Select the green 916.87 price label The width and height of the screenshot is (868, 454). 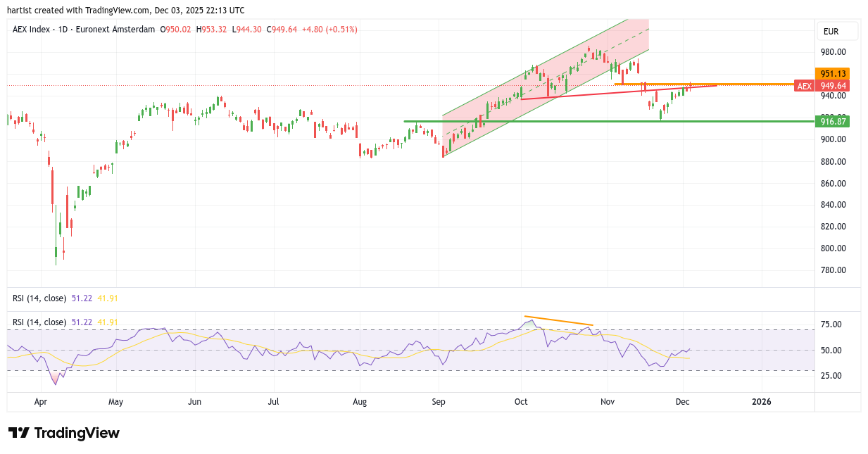click(x=832, y=122)
